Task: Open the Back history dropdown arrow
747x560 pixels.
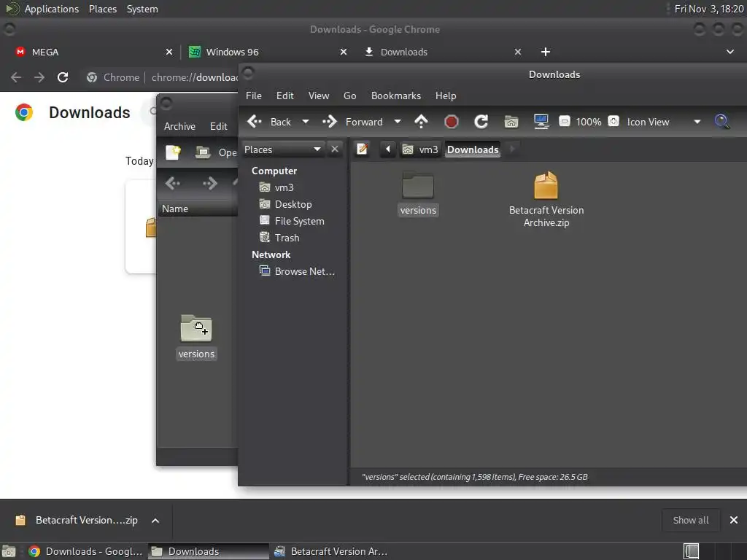Action: coord(306,122)
